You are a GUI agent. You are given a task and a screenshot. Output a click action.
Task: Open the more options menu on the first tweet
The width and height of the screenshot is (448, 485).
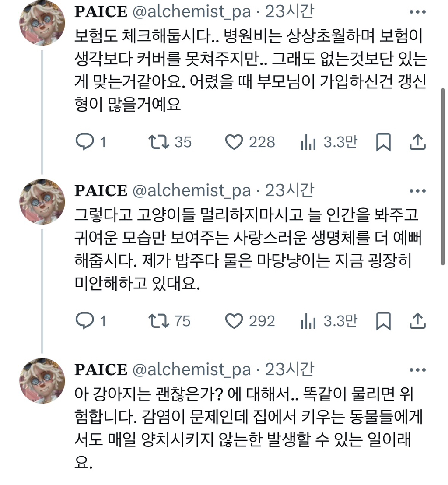[x=419, y=11]
